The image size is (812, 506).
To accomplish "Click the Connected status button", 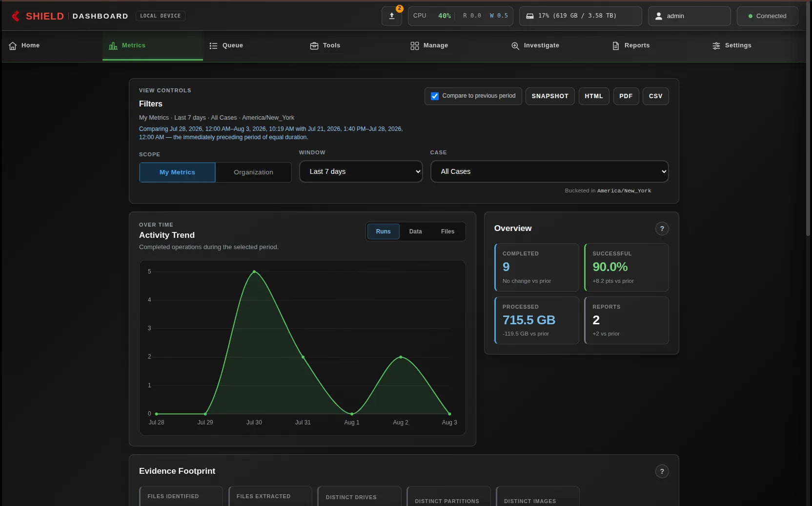I will pyautogui.click(x=767, y=16).
